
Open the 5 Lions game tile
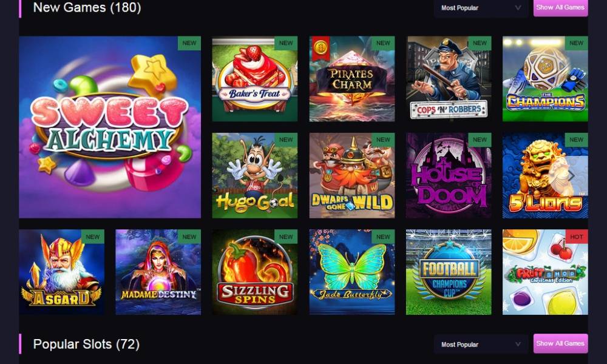(545, 175)
